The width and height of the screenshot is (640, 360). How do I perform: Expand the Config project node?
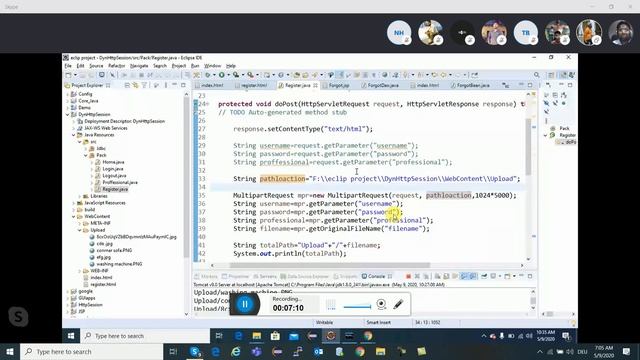68,94
